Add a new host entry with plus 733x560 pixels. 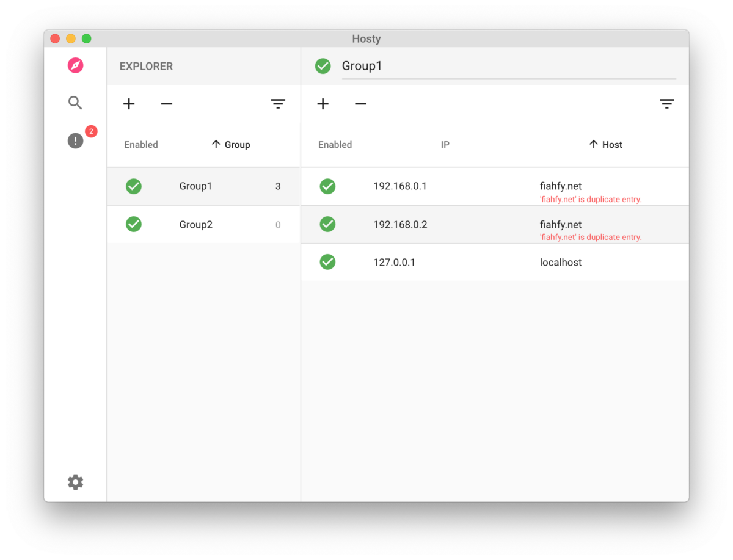click(323, 104)
